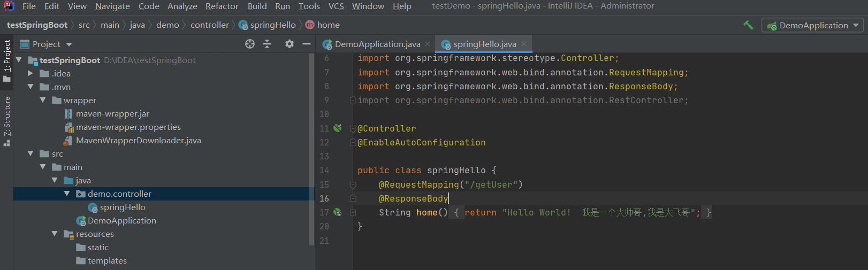
Task: Open the Analyze menu
Action: [x=182, y=6]
